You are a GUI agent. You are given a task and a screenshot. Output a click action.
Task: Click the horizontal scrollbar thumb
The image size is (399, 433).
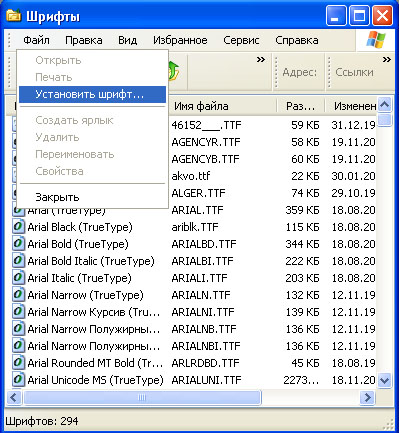[x=142, y=397]
